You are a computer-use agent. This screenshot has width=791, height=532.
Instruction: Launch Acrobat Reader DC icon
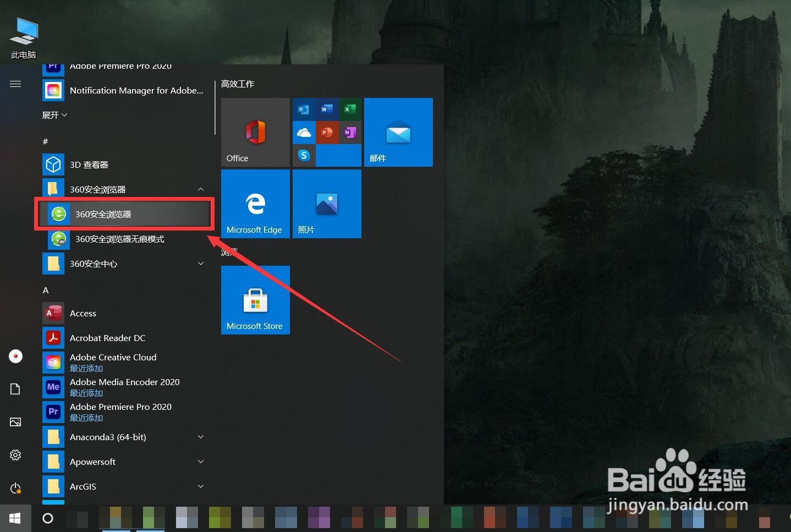(53, 338)
